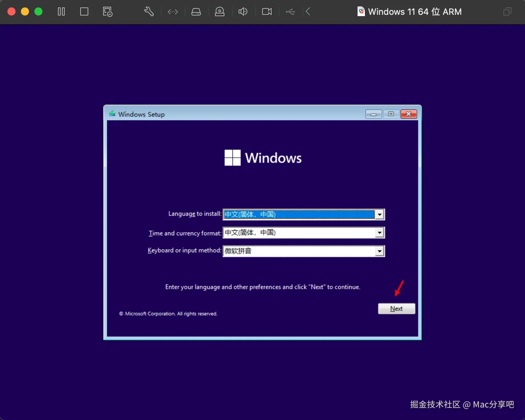Toggle the sound device speaker icon

pyautogui.click(x=243, y=12)
